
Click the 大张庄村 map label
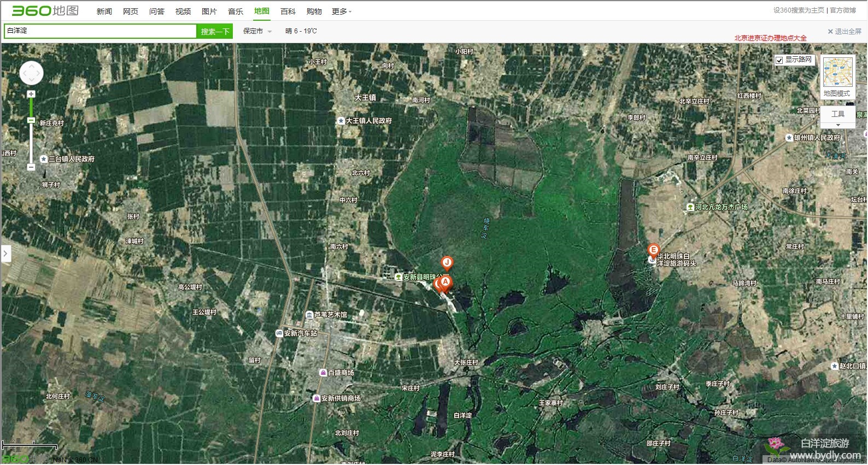466,363
